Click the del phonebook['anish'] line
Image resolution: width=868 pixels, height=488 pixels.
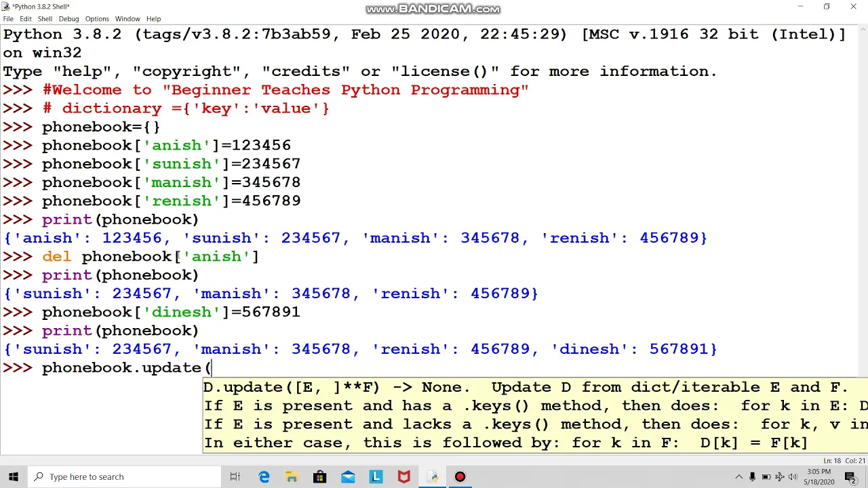[x=151, y=256]
